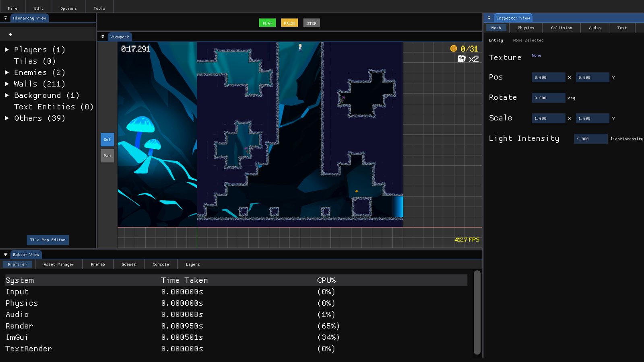Edit the Pos X input field

tap(548, 77)
